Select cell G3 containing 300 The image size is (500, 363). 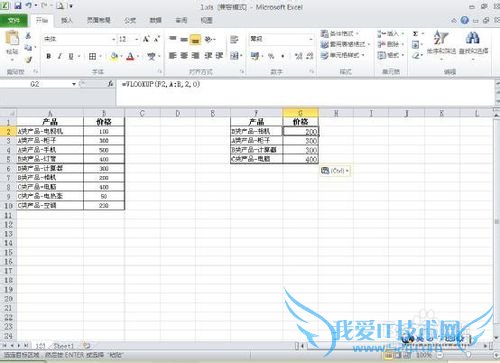tap(301, 141)
